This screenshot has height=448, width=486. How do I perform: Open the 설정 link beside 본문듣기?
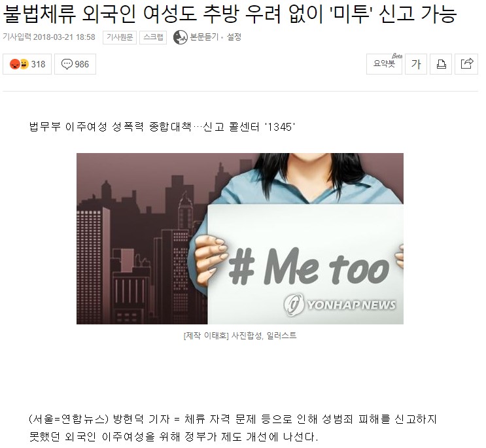coord(234,37)
